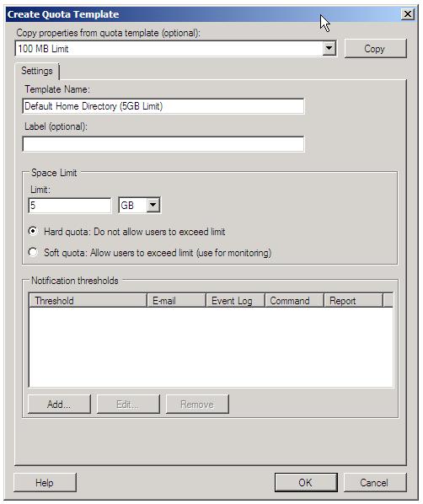Screen dimensions: 423x504
Task: Click the Copy button
Action: (x=375, y=49)
